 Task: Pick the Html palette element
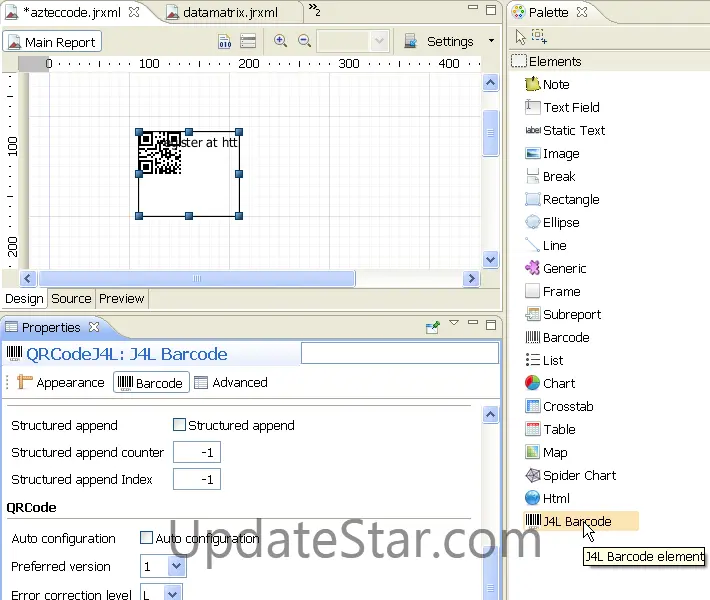[547, 498]
